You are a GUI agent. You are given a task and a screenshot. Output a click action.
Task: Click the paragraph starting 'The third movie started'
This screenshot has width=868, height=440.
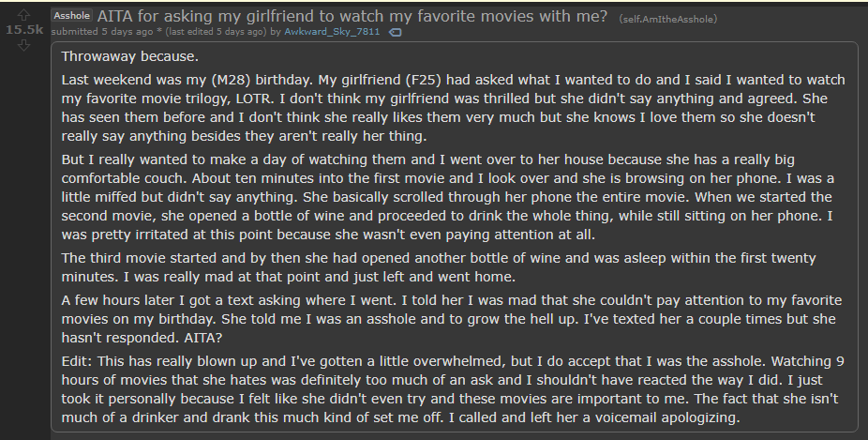click(x=439, y=267)
